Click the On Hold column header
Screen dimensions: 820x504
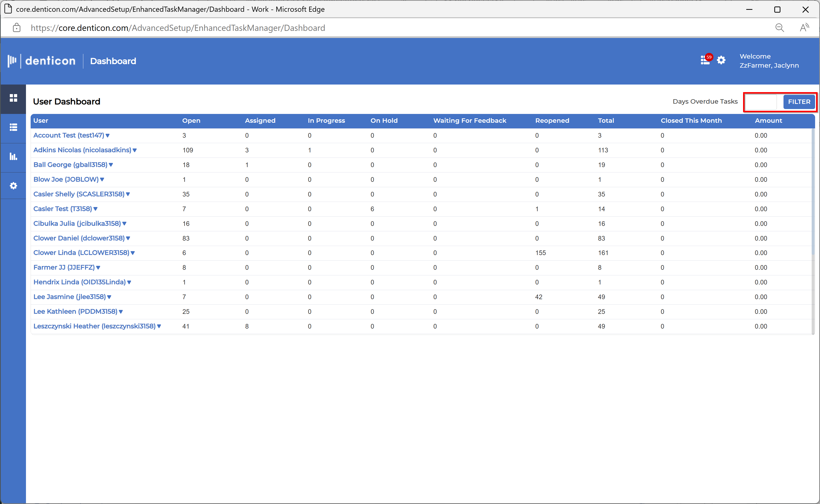384,121
